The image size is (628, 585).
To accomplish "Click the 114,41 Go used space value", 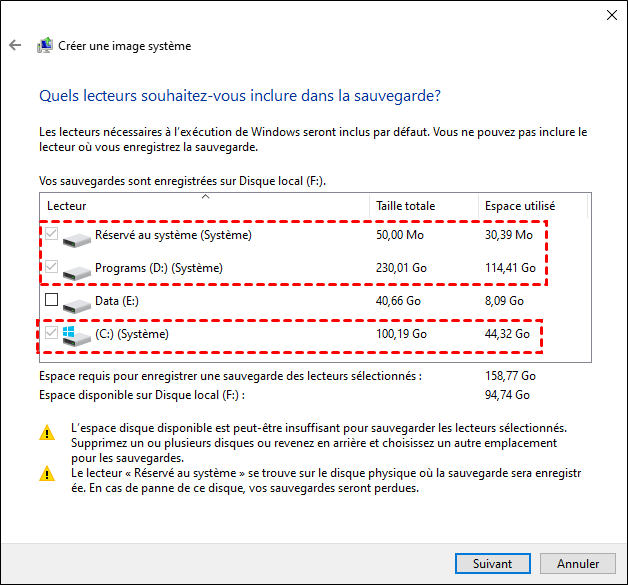I will [510, 268].
